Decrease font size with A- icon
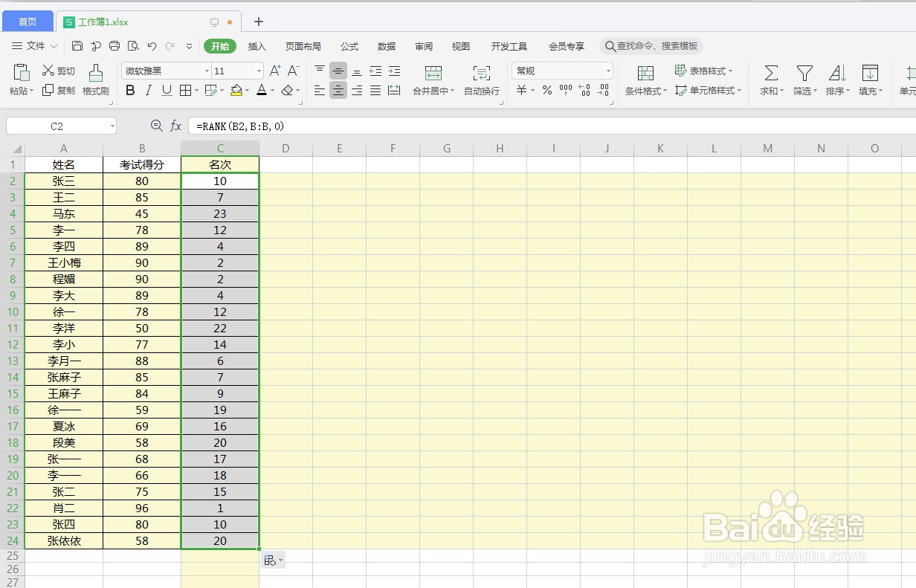 point(293,71)
